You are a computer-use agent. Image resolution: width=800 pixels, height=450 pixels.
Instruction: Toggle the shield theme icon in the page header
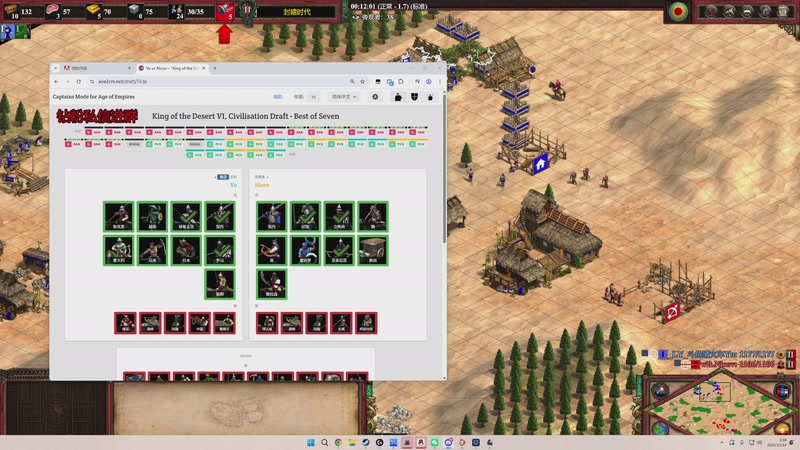click(x=414, y=97)
